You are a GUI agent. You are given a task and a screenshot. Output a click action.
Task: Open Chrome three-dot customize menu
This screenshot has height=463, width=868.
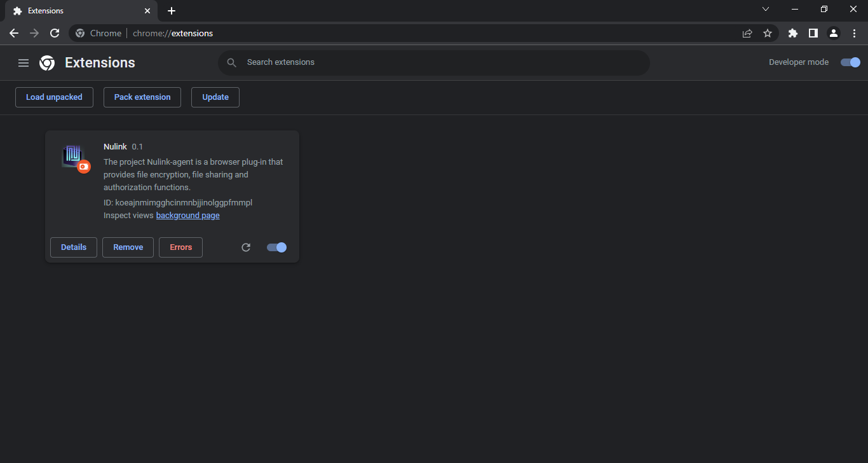[x=854, y=33]
